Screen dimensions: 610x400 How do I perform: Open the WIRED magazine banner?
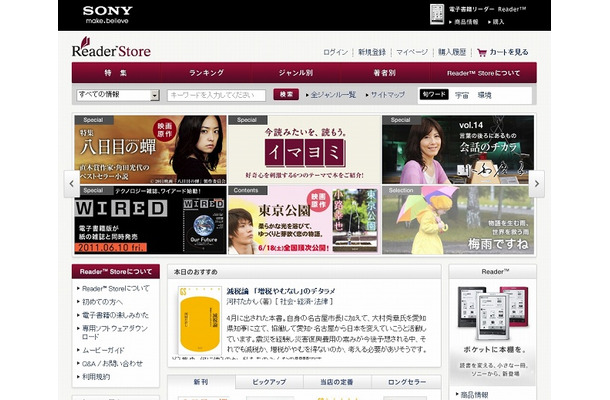coord(150,220)
